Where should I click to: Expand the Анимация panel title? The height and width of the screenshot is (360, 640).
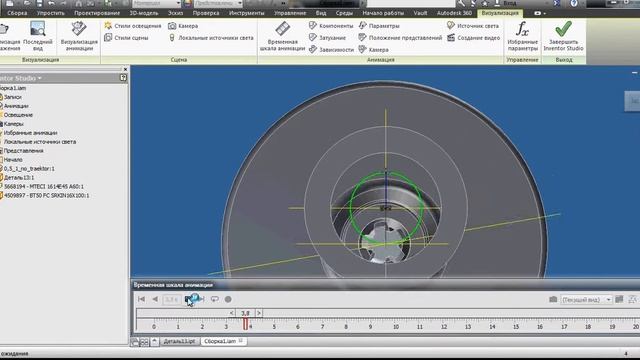(380, 60)
